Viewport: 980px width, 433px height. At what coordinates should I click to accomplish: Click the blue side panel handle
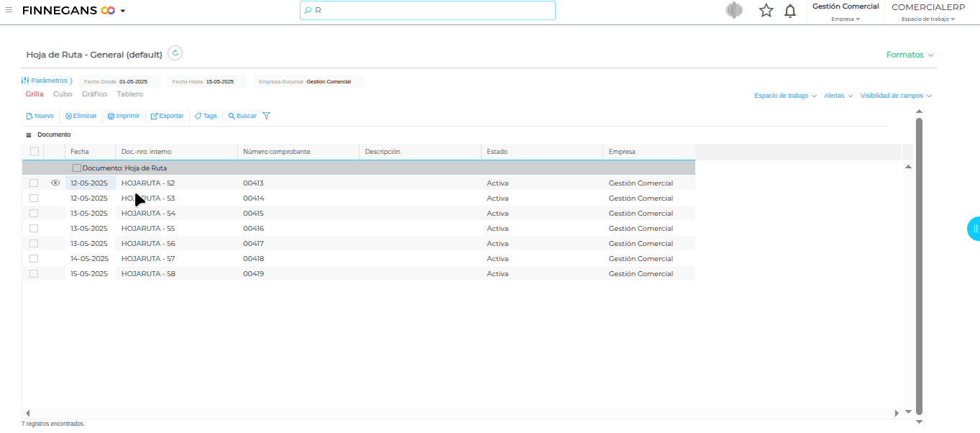974,229
